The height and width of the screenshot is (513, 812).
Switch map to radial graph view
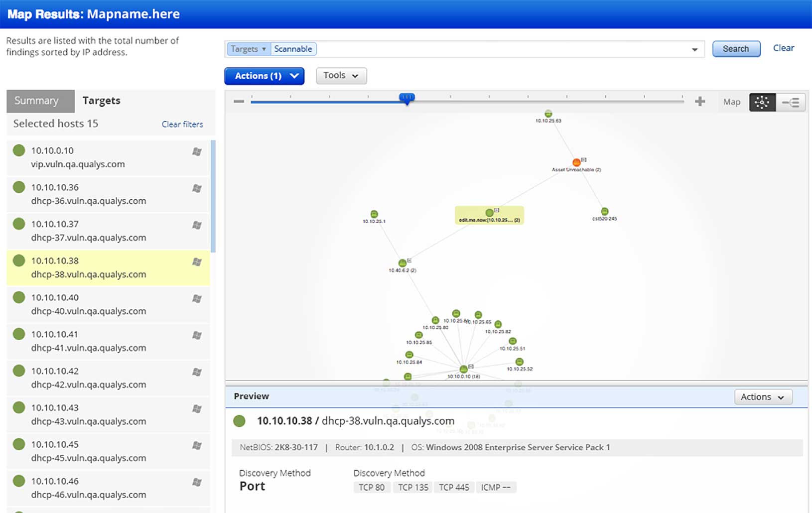coord(762,102)
